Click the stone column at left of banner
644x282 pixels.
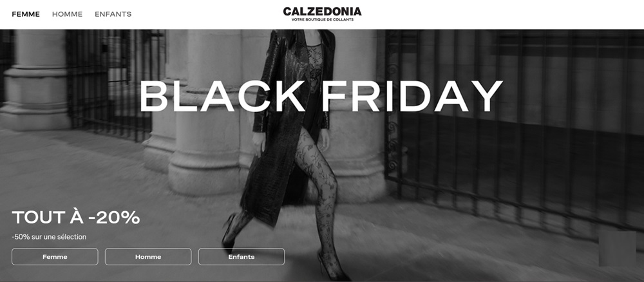35,80
